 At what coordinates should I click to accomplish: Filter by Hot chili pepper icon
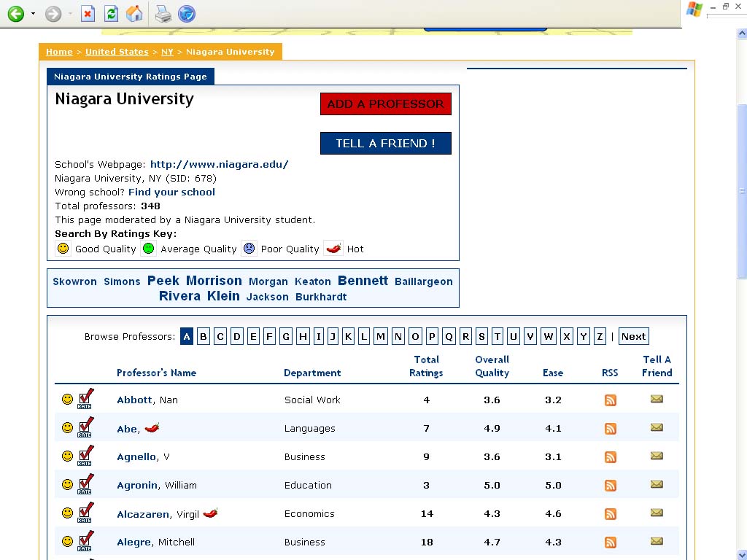(x=333, y=248)
